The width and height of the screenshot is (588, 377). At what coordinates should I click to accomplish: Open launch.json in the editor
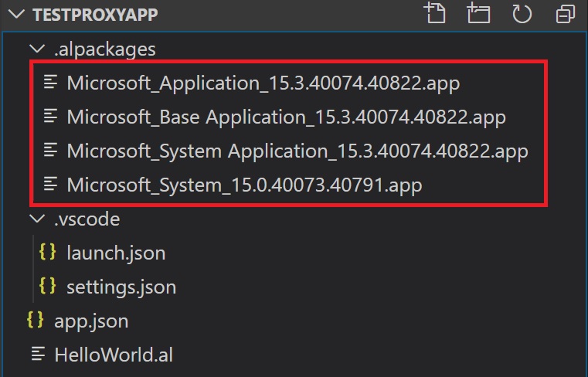click(116, 253)
